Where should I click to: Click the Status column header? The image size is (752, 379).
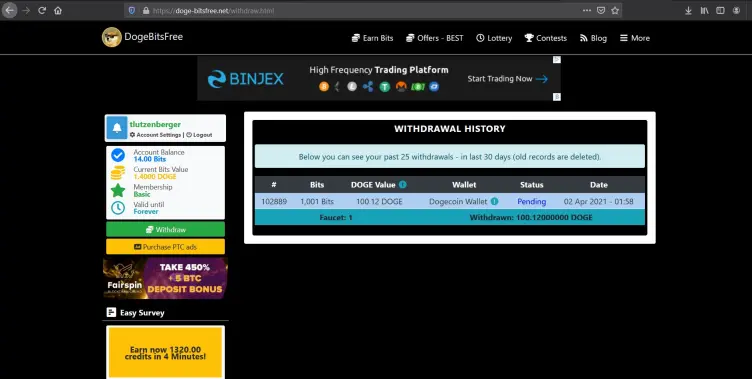point(531,185)
